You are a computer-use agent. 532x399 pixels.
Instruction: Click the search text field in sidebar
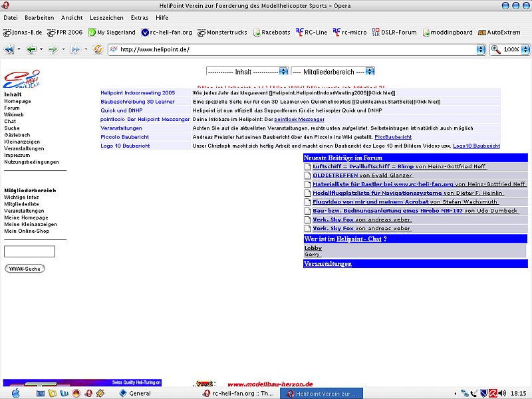[29, 251]
